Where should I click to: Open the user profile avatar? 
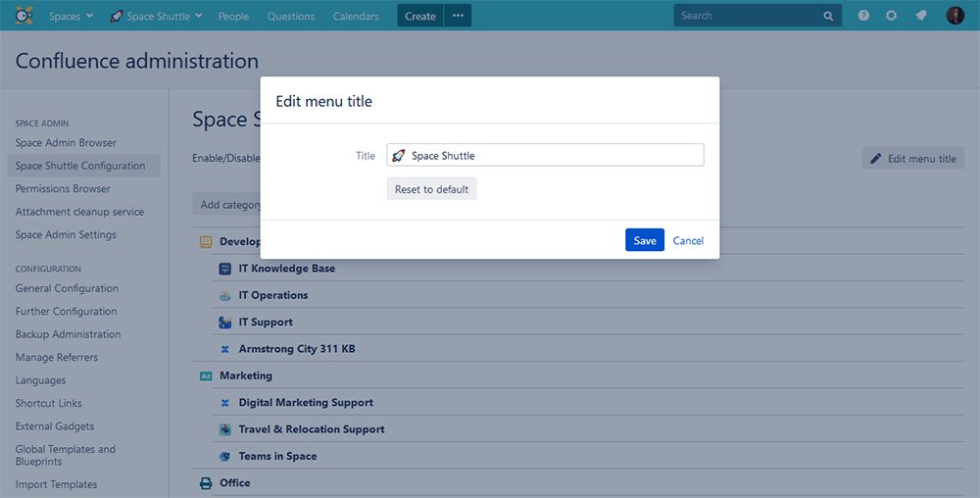click(955, 16)
